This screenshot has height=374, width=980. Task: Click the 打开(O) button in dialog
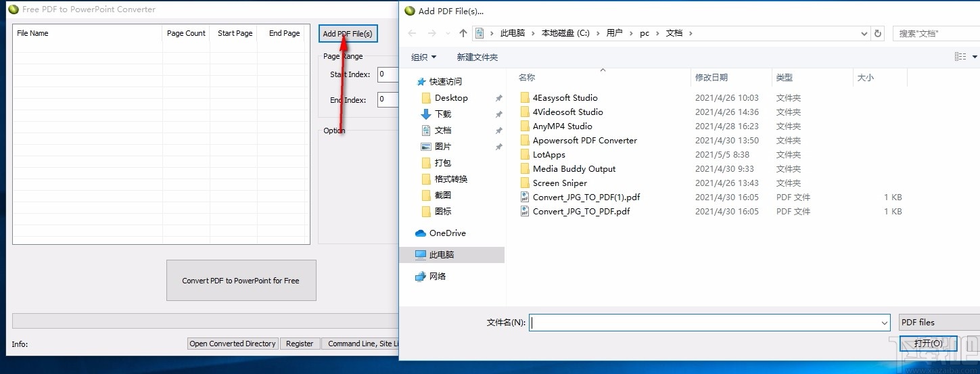[x=928, y=344]
